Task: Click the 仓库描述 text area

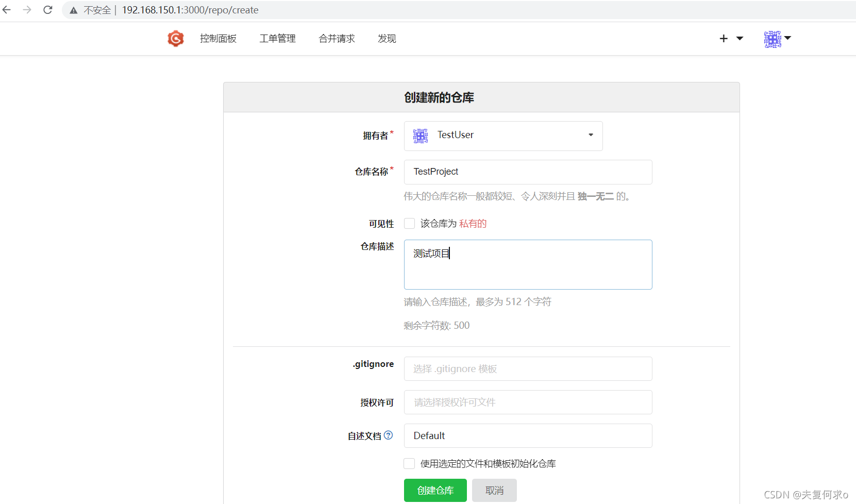Action: pos(528,264)
